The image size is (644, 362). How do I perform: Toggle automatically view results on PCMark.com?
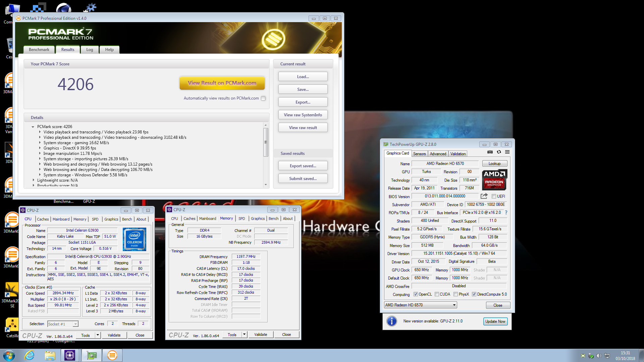[x=263, y=98]
